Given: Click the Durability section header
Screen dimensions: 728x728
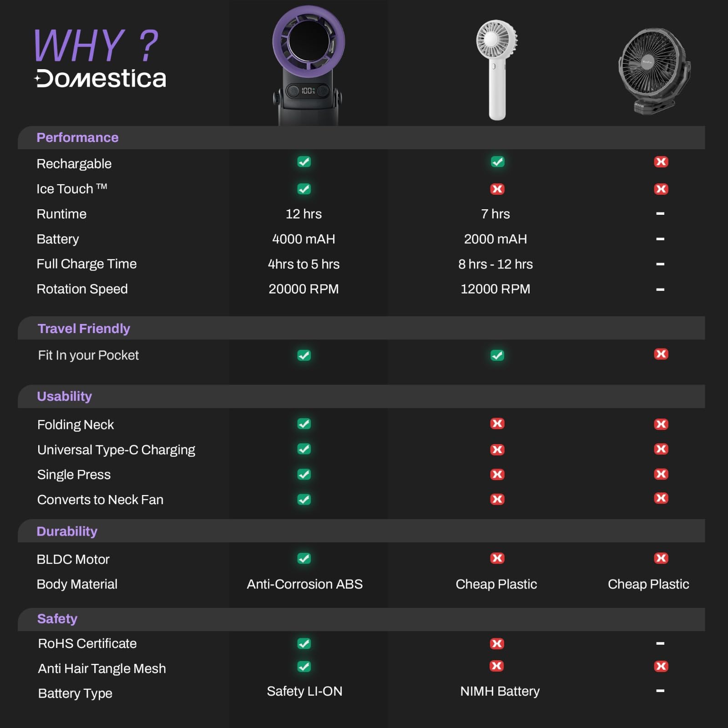Looking at the screenshot, I should (67, 531).
